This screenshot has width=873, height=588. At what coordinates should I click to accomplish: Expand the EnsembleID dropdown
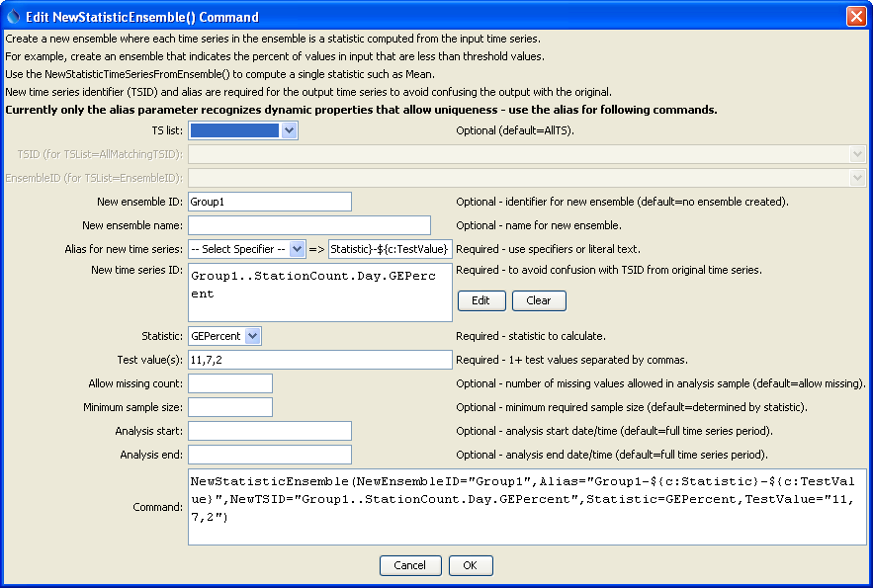(857, 178)
